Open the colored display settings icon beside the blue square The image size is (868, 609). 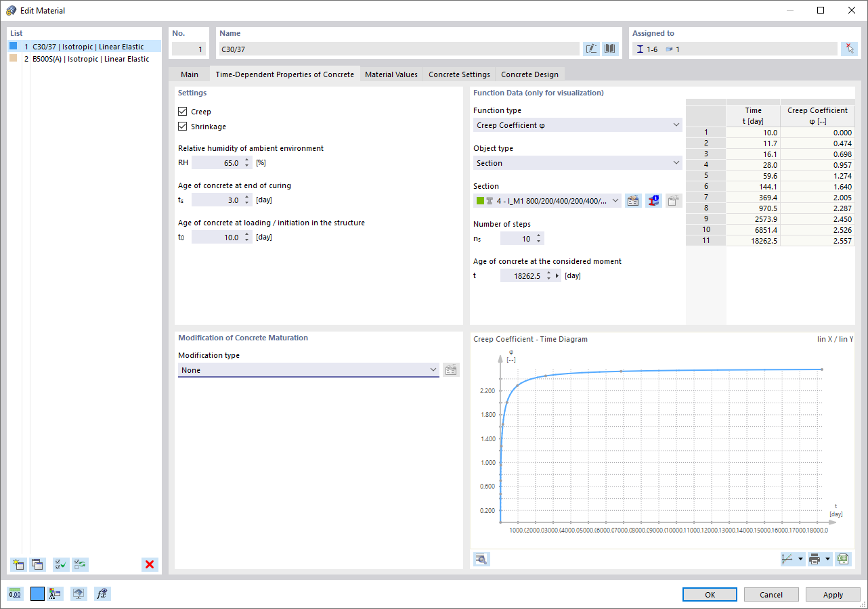(x=56, y=593)
